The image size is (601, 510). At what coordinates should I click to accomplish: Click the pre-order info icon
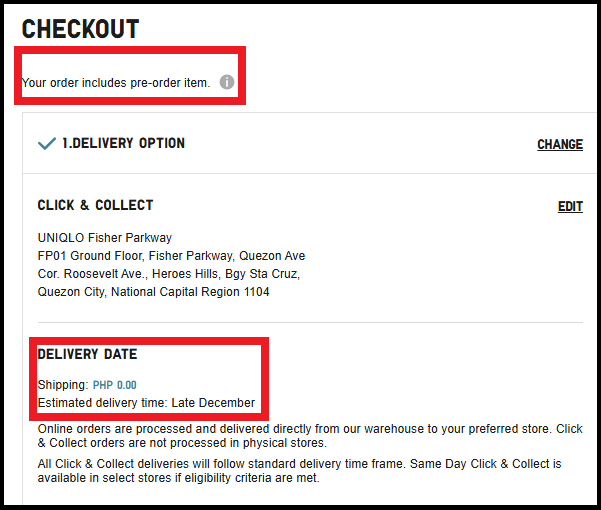click(x=227, y=82)
